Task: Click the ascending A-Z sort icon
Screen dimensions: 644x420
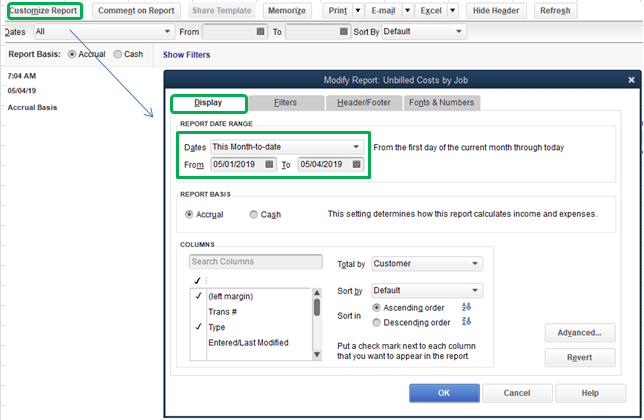Action: tap(466, 307)
